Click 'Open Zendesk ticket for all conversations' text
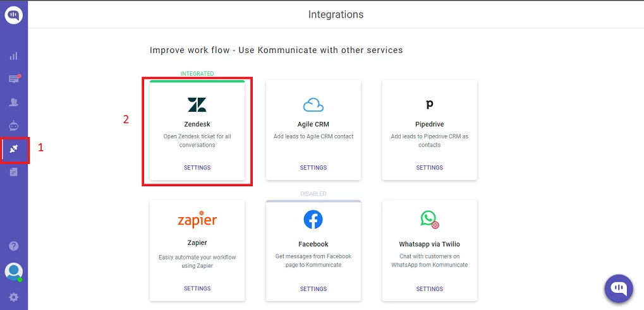Image resolution: width=644 pixels, height=310 pixels. [197, 140]
